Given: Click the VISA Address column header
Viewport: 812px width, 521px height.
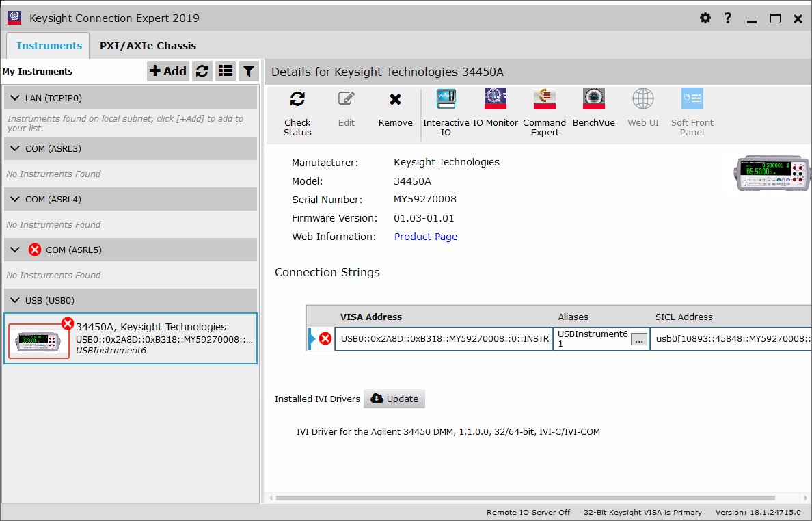Looking at the screenshot, I should click(370, 317).
